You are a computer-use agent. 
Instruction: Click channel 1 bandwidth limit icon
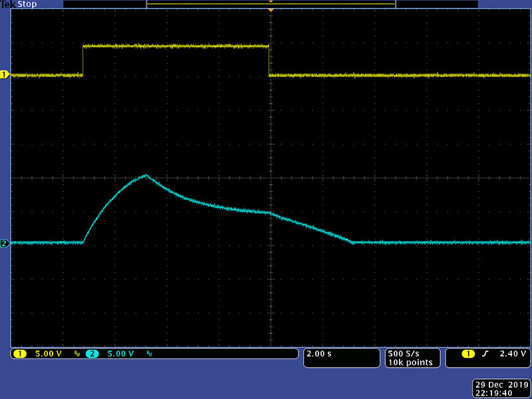76,354
